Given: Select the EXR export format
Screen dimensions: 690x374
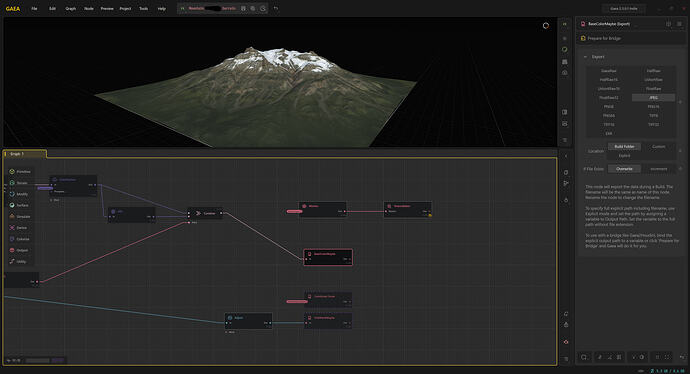Looking at the screenshot, I should (609, 133).
